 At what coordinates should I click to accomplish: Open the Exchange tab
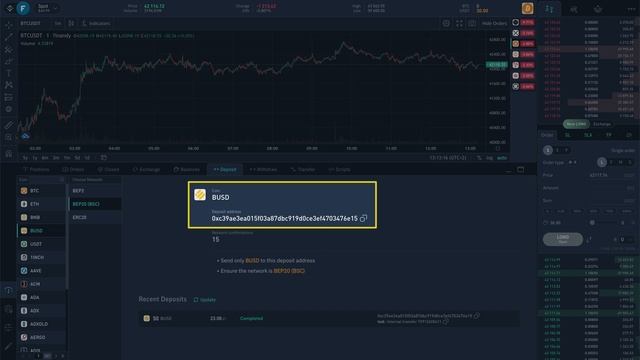coord(147,169)
